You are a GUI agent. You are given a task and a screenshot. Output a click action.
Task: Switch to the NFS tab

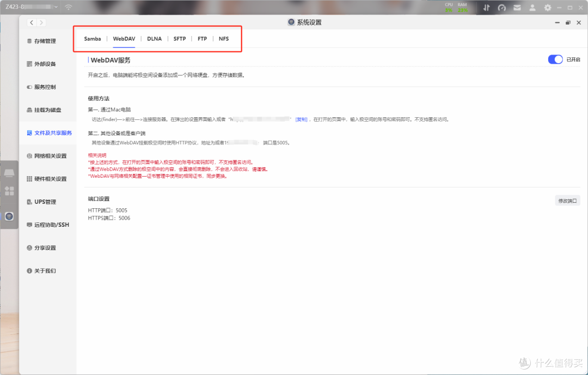pyautogui.click(x=224, y=39)
